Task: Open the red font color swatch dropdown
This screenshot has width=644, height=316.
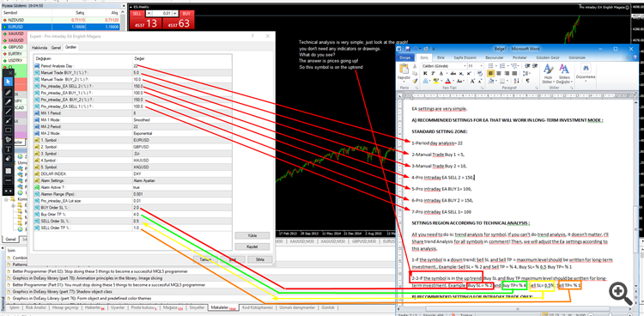Action: click(453, 81)
